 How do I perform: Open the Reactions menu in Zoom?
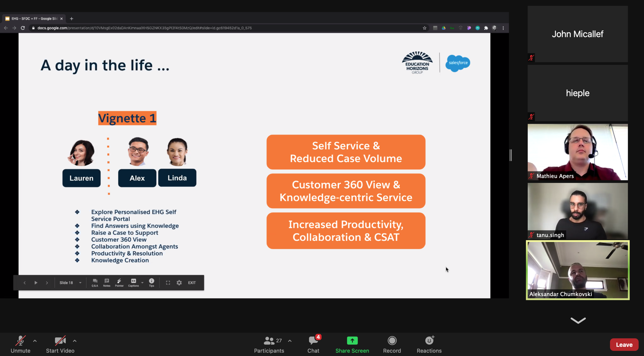click(429, 344)
